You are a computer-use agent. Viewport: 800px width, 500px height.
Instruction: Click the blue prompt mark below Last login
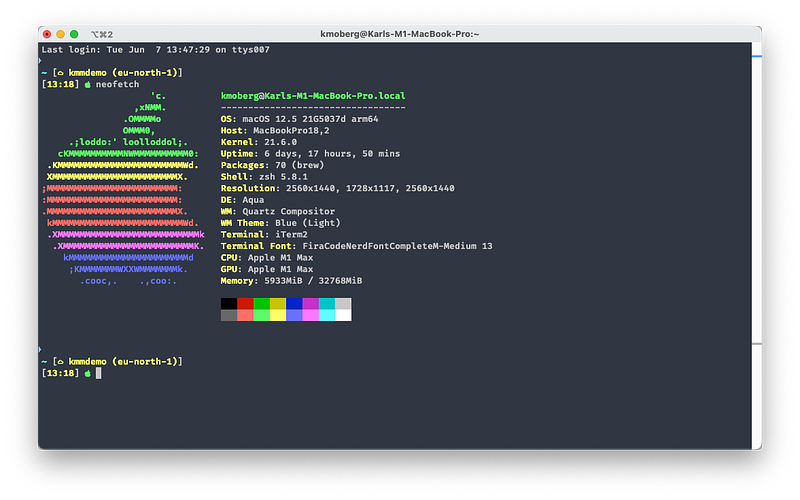pyautogui.click(x=40, y=61)
